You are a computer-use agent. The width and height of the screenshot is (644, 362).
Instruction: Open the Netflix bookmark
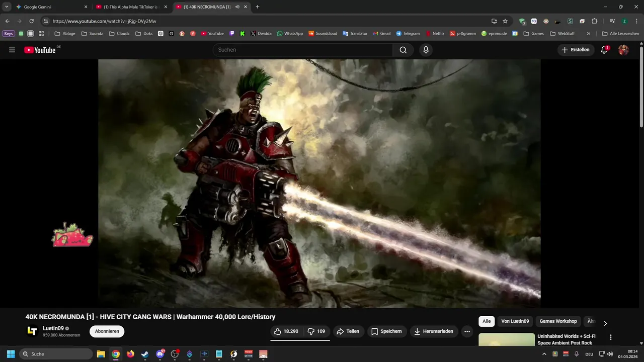[435, 34]
